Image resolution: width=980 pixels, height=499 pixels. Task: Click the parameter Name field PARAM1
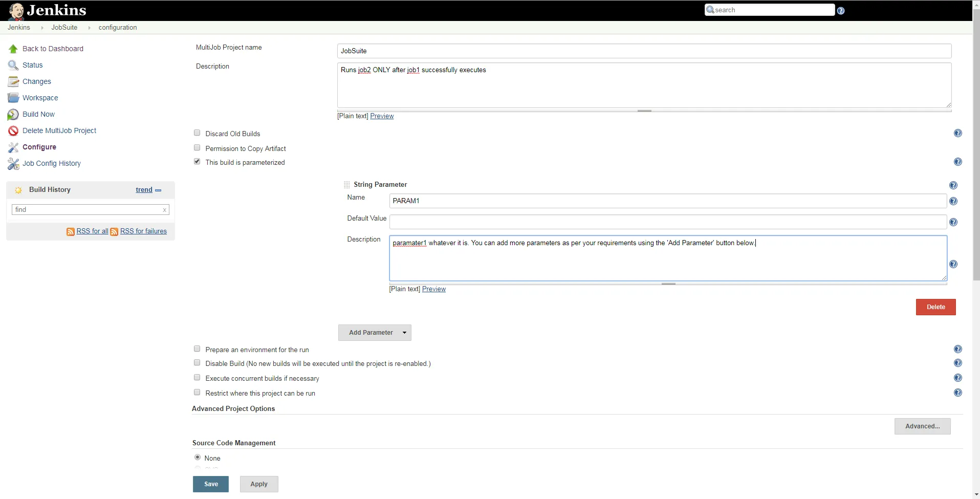tap(668, 201)
